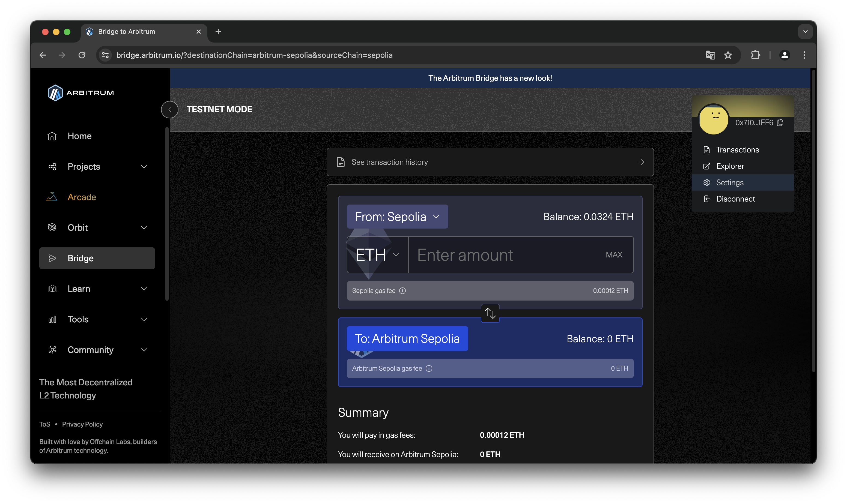Go back in browser history
Image resolution: width=847 pixels, height=504 pixels.
(x=43, y=55)
